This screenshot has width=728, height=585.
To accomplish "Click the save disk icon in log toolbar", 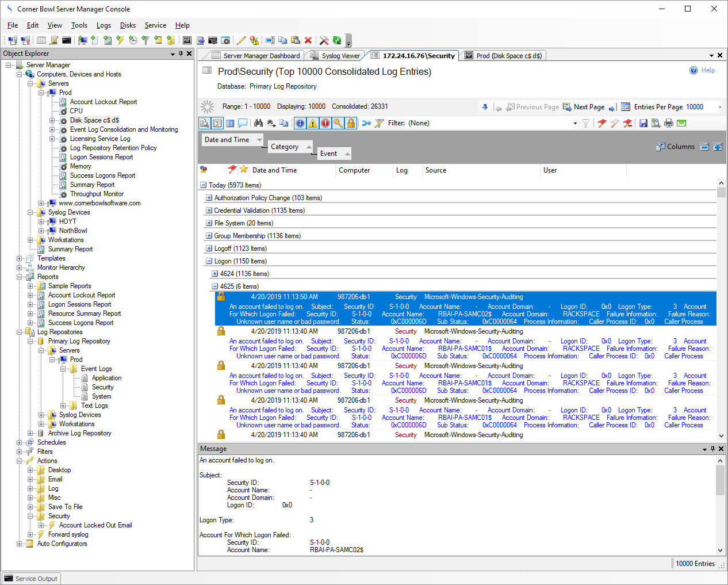I will [643, 123].
